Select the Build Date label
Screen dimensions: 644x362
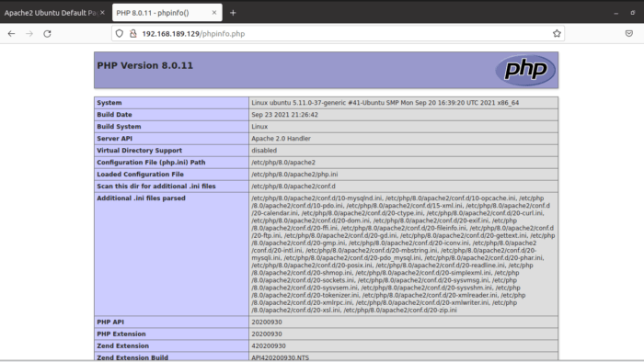114,114
